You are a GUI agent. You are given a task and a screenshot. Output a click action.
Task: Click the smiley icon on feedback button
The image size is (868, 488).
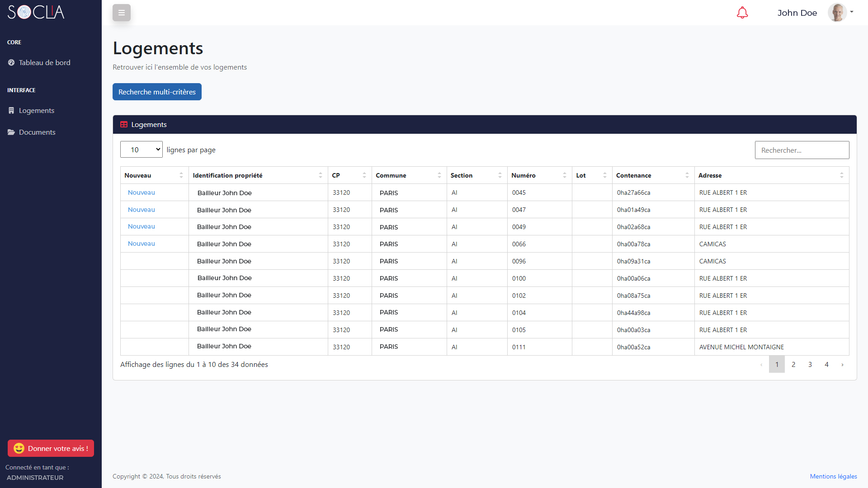tap(19, 448)
